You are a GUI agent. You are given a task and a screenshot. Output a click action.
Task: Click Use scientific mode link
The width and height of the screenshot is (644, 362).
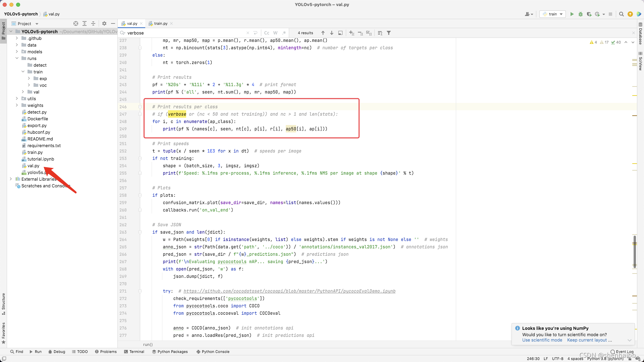point(542,340)
